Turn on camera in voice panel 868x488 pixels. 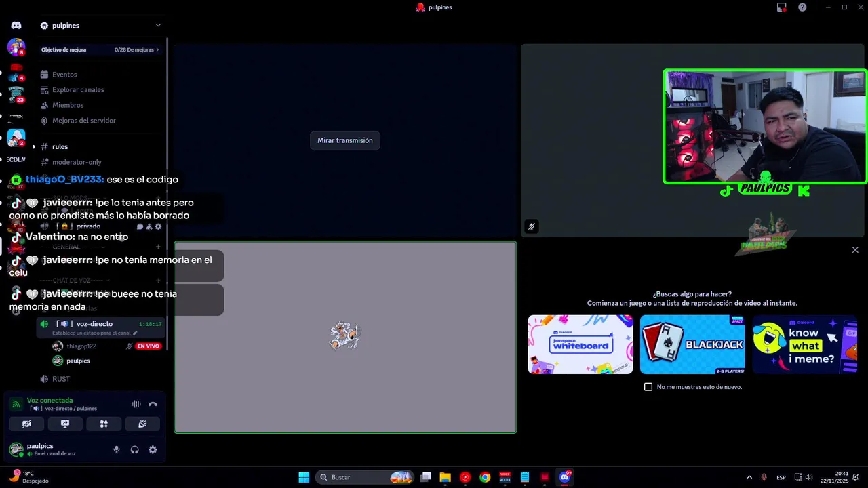tap(26, 424)
